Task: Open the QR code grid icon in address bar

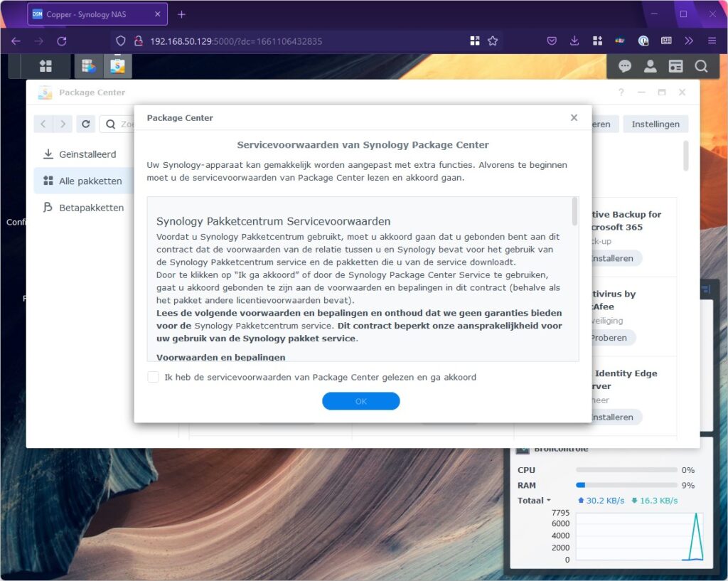Action: pyautogui.click(x=474, y=41)
